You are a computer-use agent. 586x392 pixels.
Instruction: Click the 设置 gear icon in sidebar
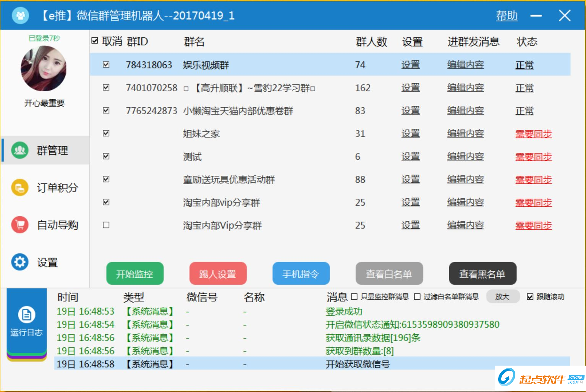coord(19,262)
